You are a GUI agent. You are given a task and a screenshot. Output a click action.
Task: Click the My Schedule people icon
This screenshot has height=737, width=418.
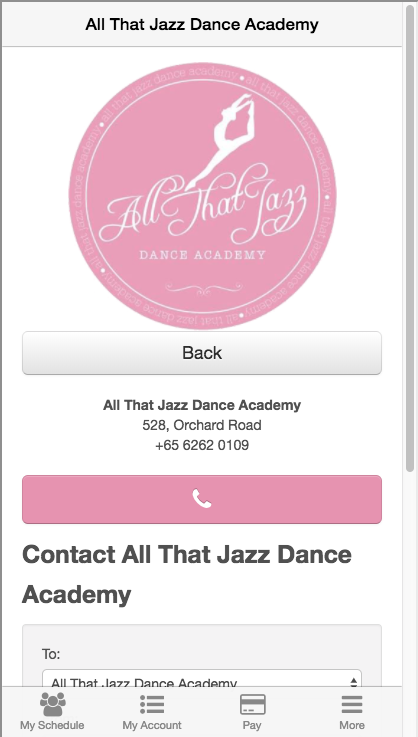tap(52, 705)
